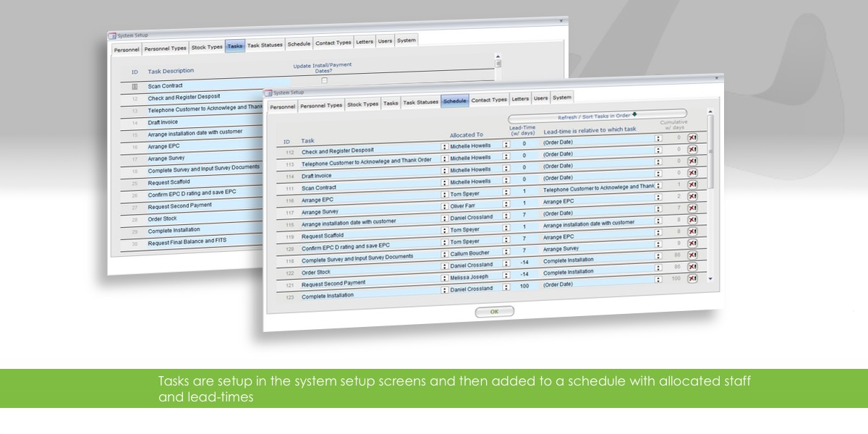This screenshot has height=434, width=868.
Task: Expand the Allocated To dropdown showing Callum Boucher
Action: click(445, 254)
